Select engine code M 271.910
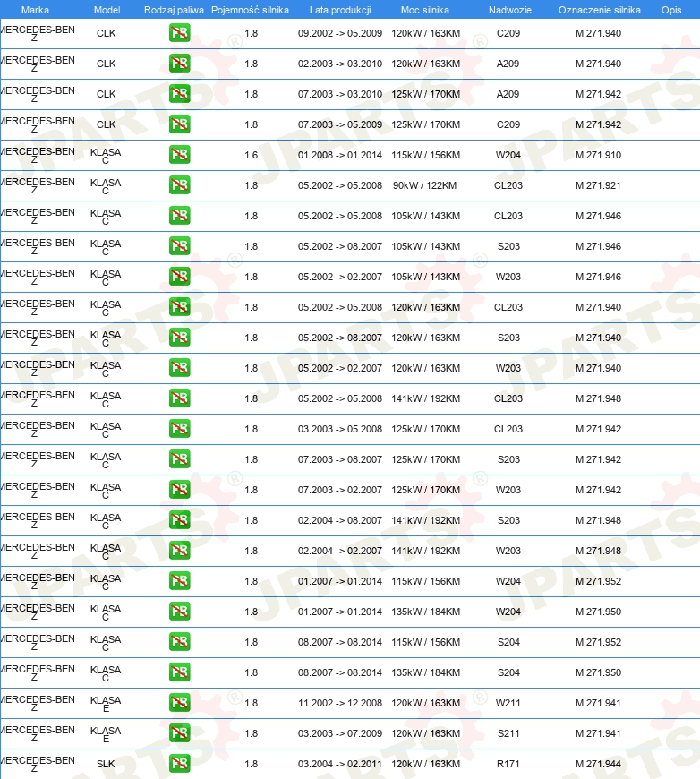The image size is (700, 779). (598, 155)
